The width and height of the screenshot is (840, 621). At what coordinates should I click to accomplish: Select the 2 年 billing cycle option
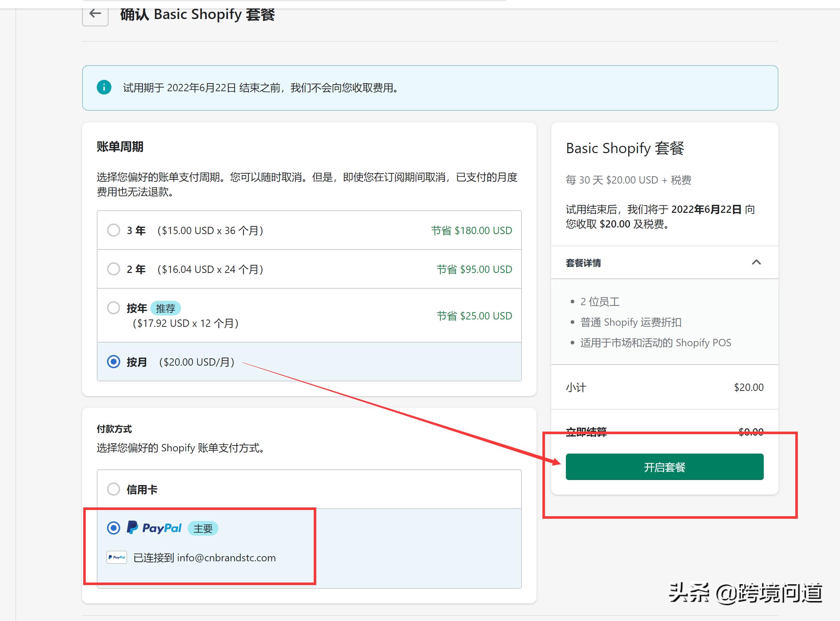[x=114, y=269]
